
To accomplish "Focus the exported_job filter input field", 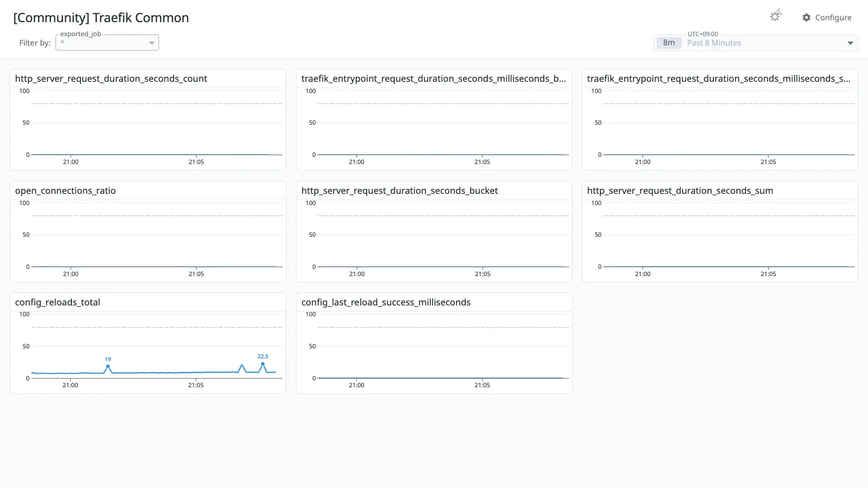I will point(107,42).
